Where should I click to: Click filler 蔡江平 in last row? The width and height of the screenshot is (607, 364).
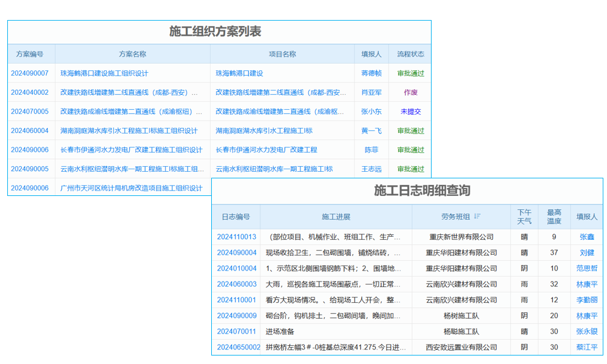click(586, 348)
